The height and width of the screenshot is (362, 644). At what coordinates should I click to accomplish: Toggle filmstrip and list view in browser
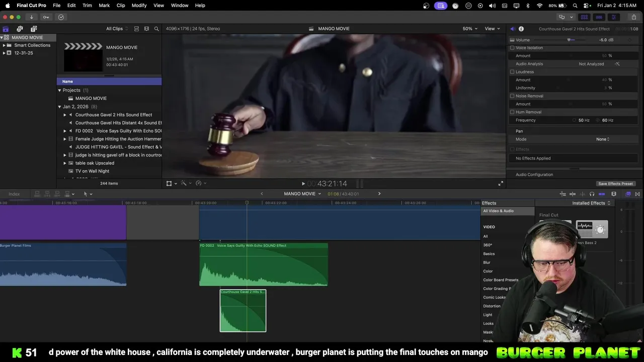pyautogui.click(x=136, y=29)
